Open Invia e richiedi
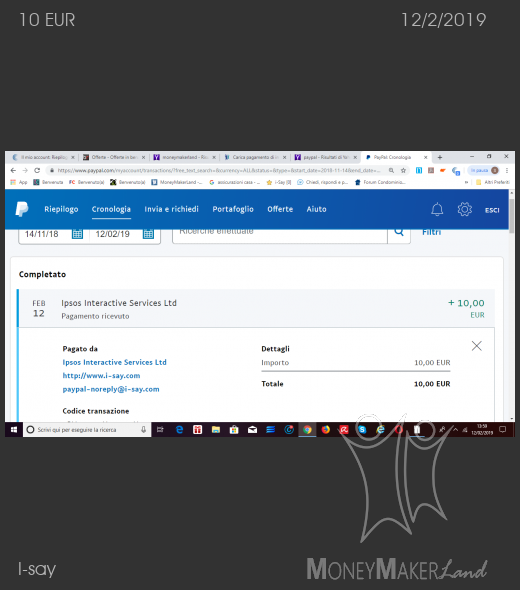 pyautogui.click(x=171, y=209)
